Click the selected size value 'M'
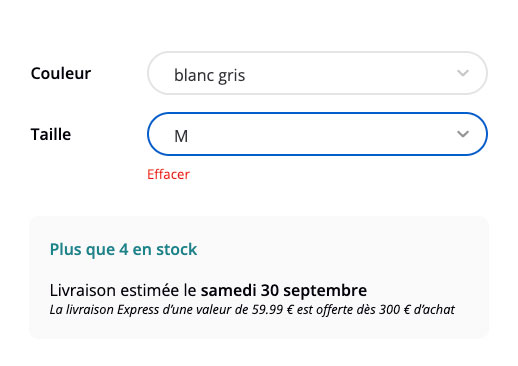The height and width of the screenshot is (366, 518). (x=181, y=136)
